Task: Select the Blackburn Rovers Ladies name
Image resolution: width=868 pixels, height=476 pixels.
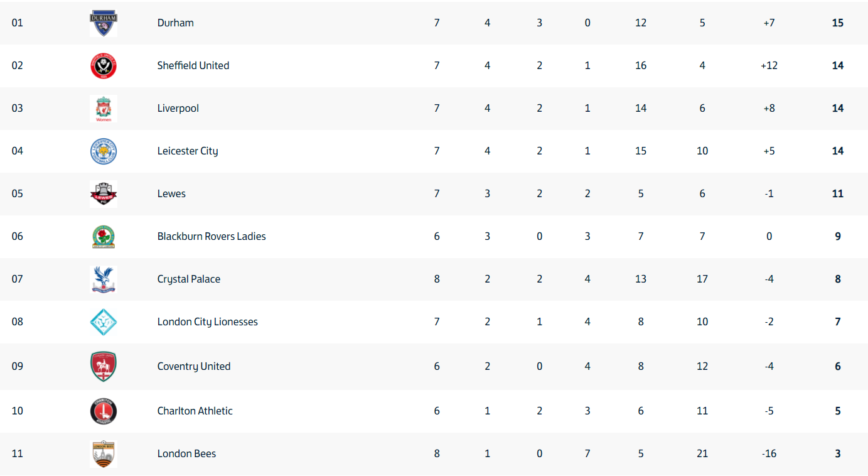Action: [x=212, y=236]
